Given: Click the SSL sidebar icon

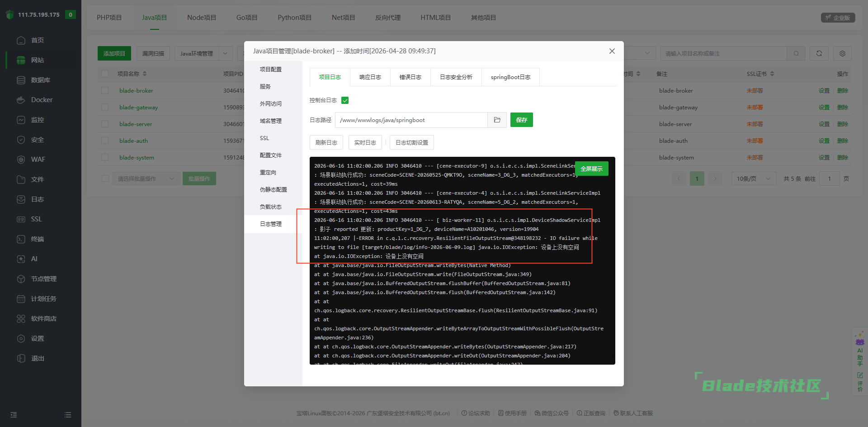Looking at the screenshot, I should 21,219.
